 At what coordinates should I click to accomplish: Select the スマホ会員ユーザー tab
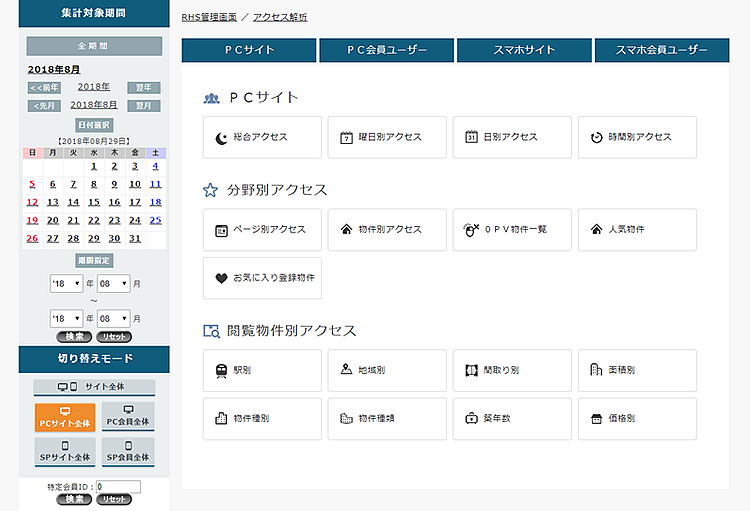click(662, 50)
